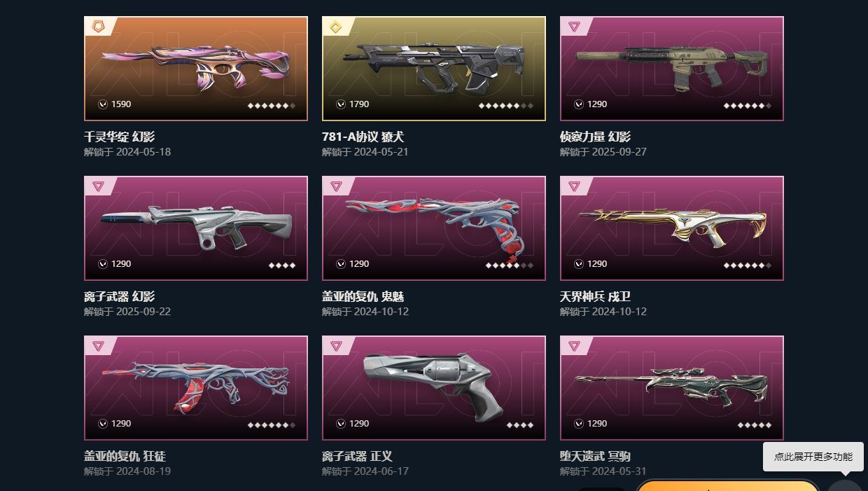Click the upgrade level diamonds on 堕天遗武 冥驹

coord(755,425)
